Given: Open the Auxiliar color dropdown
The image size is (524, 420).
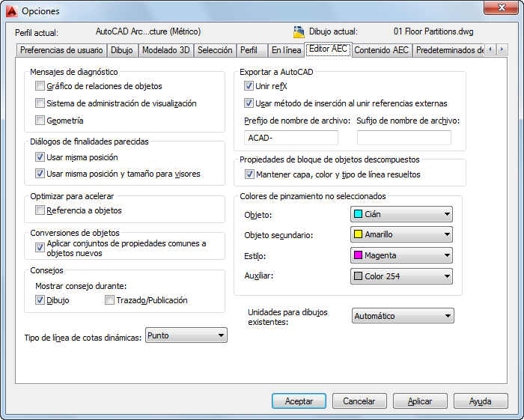Looking at the screenshot, I should pos(401,276).
